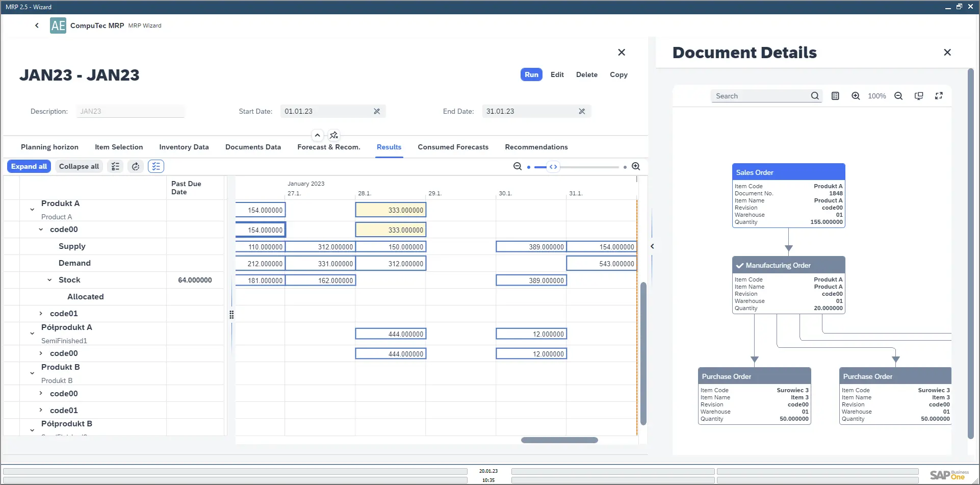Click the refresh icon beside Collapse all
Screen dimensions: 980x485
coord(136,166)
